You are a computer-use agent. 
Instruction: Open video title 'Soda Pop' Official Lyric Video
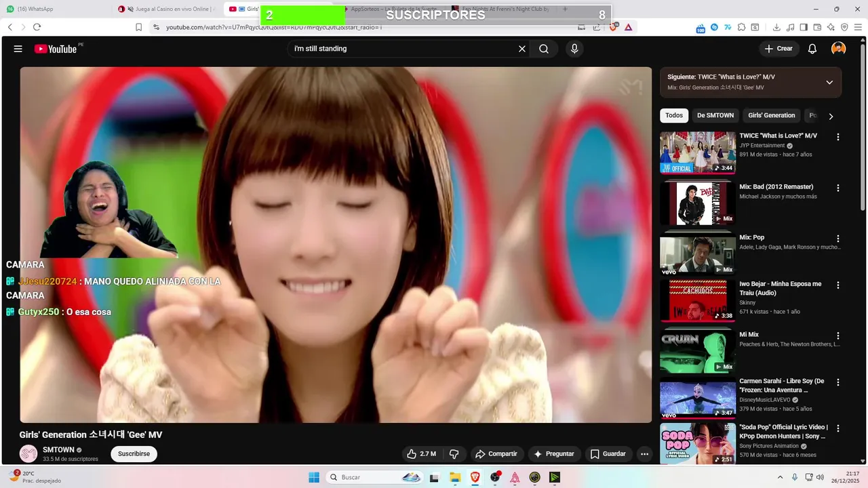tap(784, 432)
